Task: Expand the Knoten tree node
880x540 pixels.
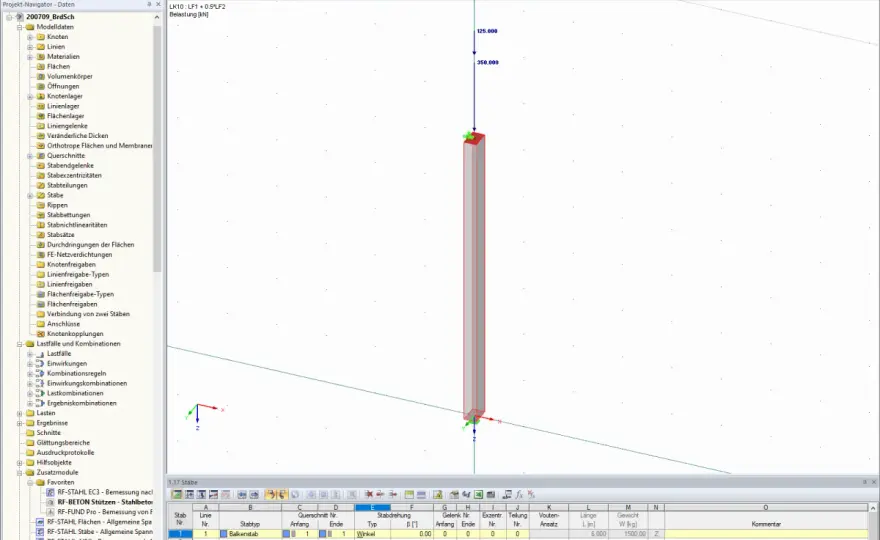Action: (x=30, y=37)
